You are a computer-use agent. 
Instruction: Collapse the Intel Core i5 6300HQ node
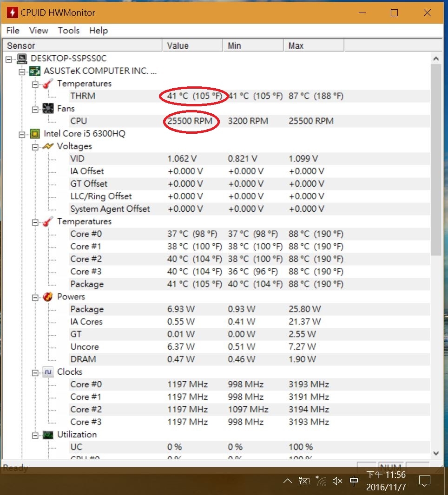22,135
